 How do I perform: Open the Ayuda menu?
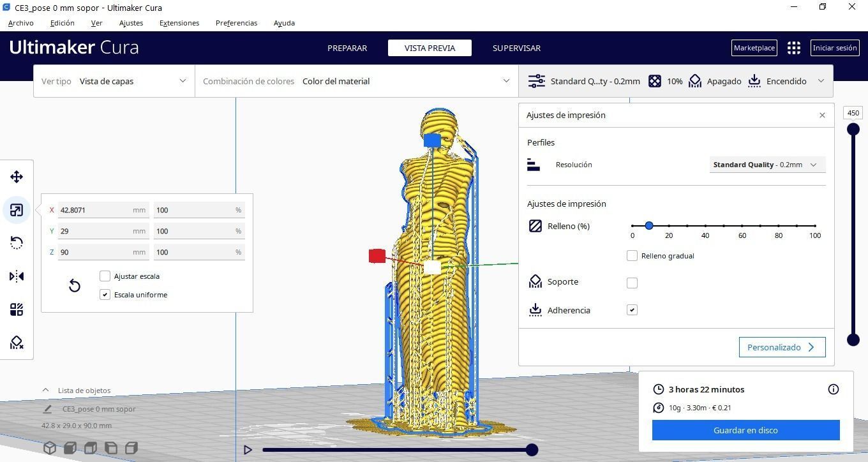(x=284, y=23)
